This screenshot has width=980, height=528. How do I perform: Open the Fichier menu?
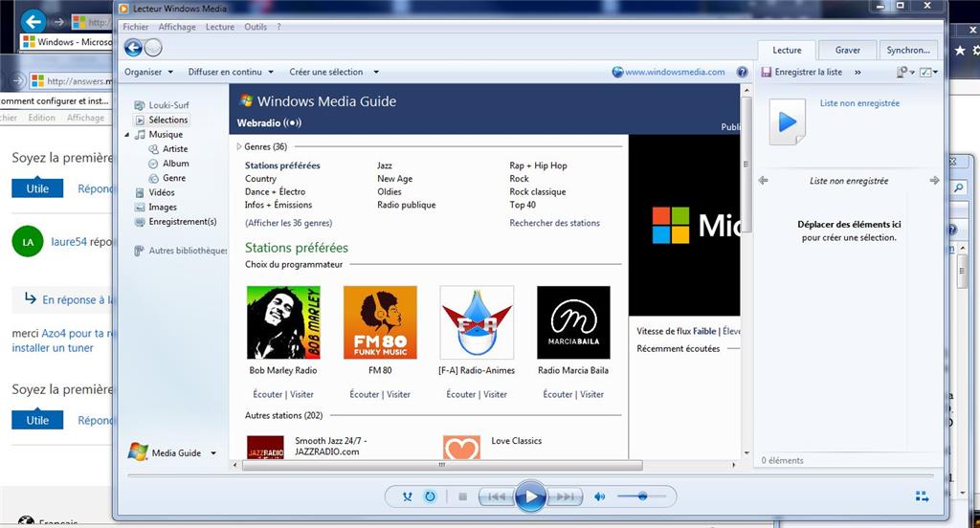136,27
